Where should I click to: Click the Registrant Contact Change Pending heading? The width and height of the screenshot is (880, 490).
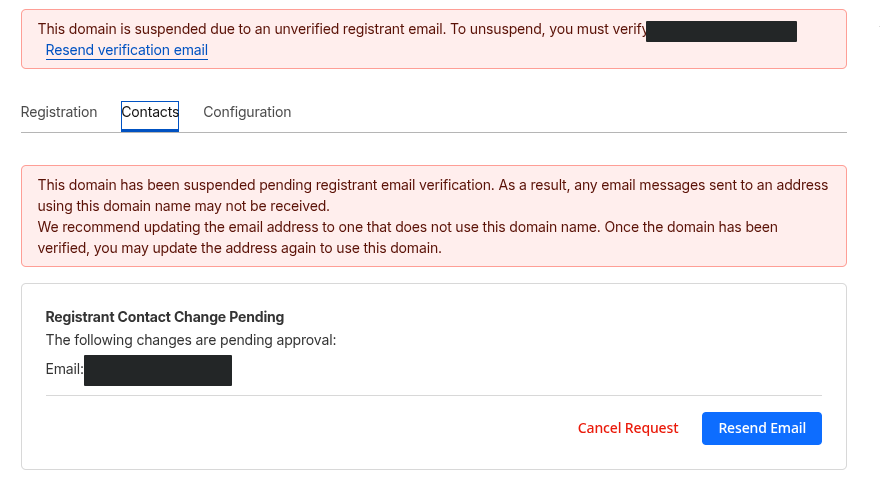pos(165,317)
